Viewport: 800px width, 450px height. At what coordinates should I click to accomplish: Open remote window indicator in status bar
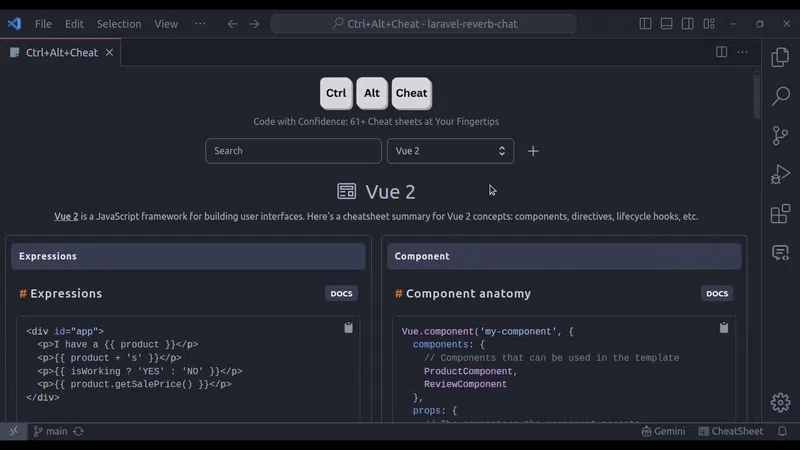[x=14, y=431]
